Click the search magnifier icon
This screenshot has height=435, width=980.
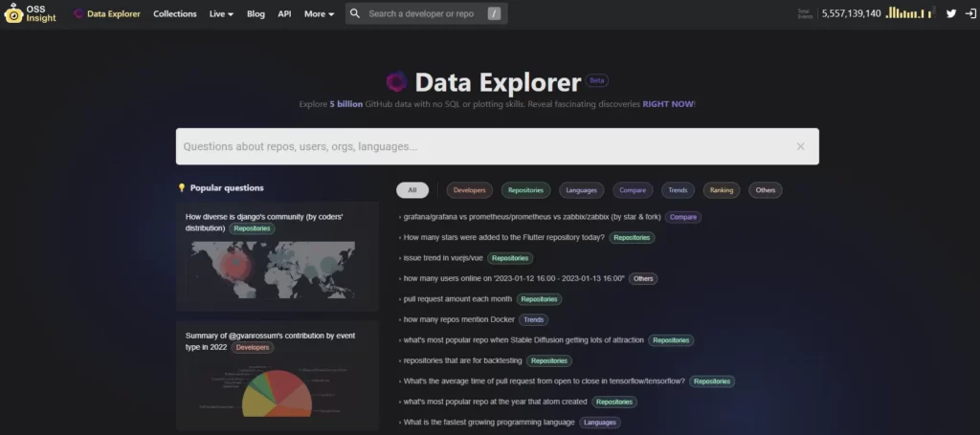(355, 13)
